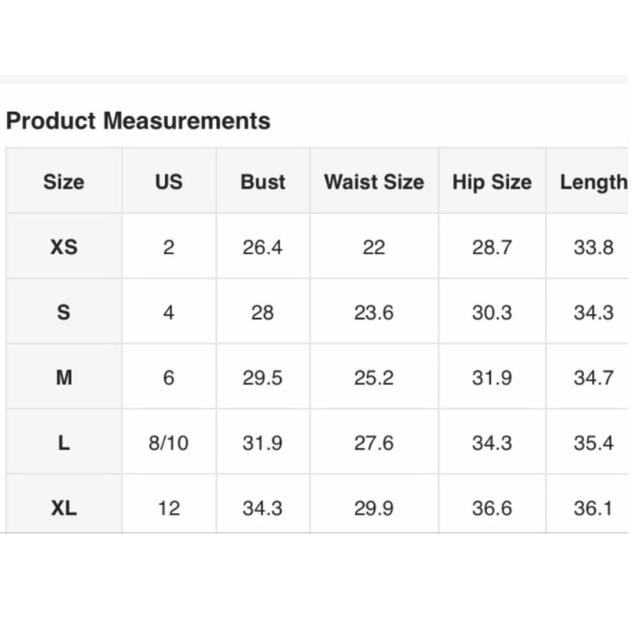The image size is (644, 644).
Task: Click the XL hip value 36.6
Action: (492, 508)
